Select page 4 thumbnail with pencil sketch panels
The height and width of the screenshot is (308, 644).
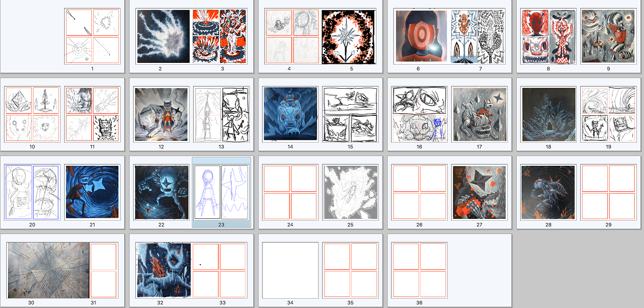tap(292, 37)
